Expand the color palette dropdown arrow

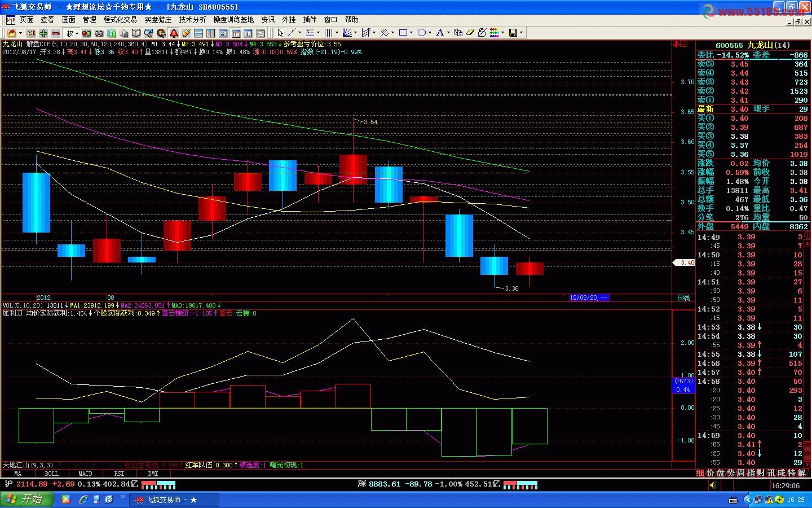tap(503, 33)
